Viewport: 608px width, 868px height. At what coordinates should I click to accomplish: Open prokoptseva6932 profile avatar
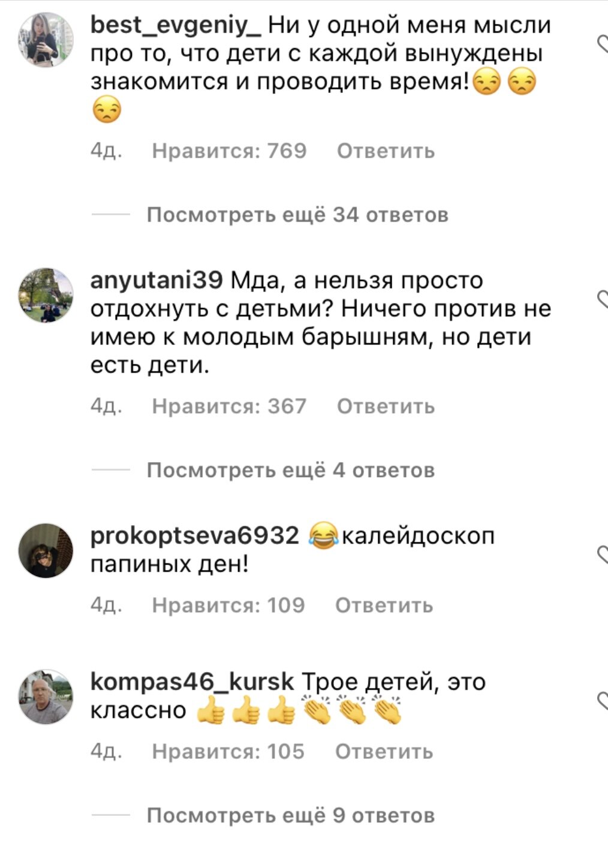coord(46,550)
